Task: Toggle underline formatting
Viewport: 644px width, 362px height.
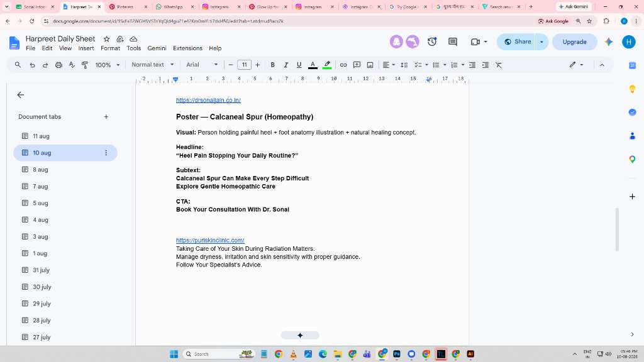Action: (299, 65)
